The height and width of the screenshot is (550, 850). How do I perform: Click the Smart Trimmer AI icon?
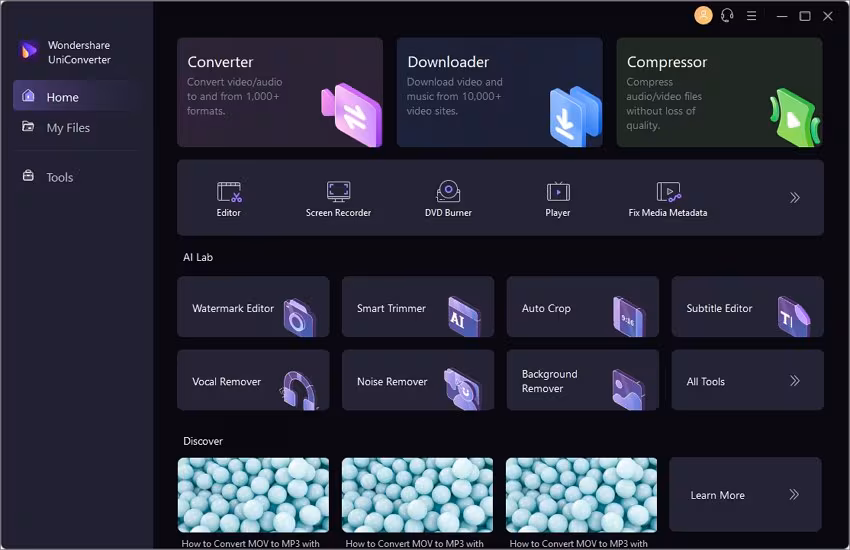pyautogui.click(x=463, y=317)
